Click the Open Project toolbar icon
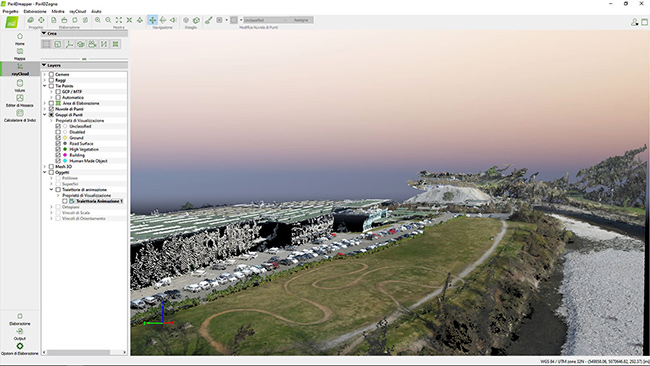The image size is (650, 366). pos(41,20)
